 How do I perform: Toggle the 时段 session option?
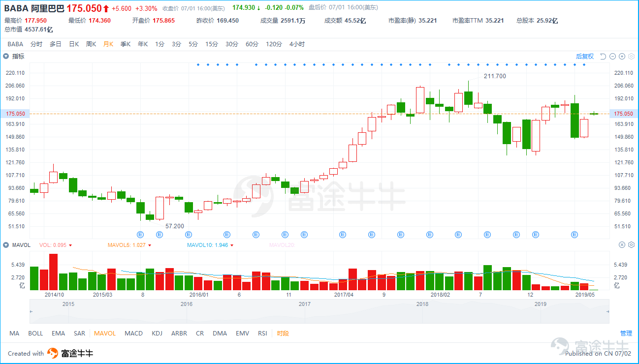[283, 334]
